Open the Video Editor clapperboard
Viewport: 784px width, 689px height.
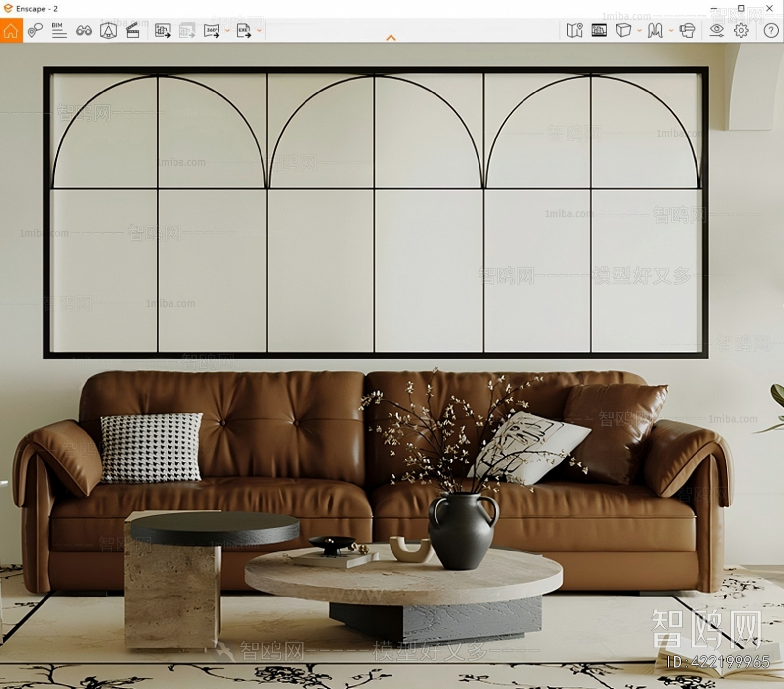point(132,30)
